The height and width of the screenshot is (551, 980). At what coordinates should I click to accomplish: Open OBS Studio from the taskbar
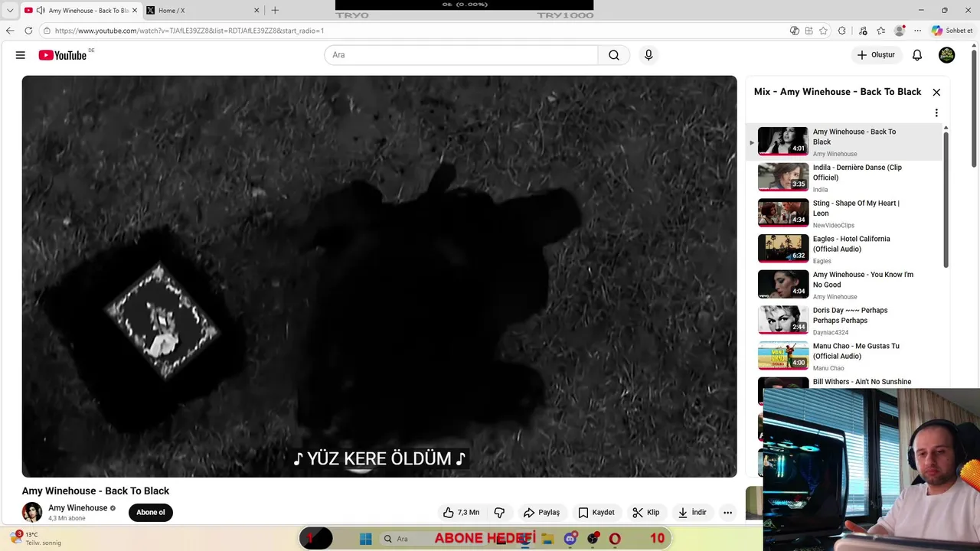[x=593, y=539]
